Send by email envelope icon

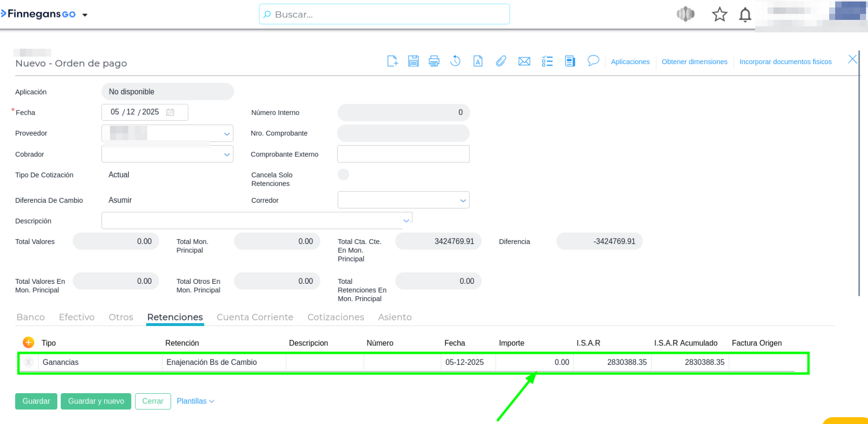(524, 61)
